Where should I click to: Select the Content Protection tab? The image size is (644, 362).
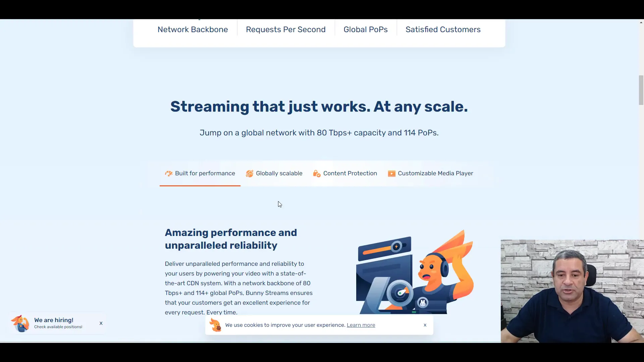[350, 173]
